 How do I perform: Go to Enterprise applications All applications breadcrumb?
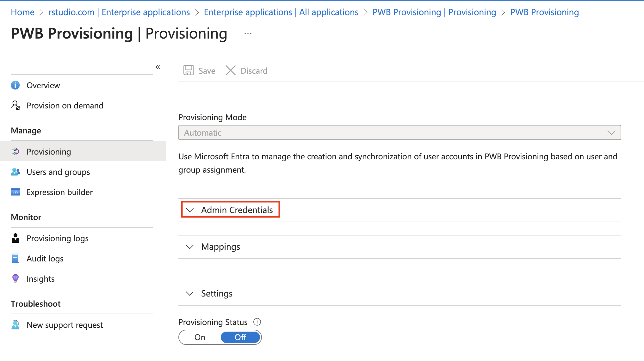[x=281, y=12]
